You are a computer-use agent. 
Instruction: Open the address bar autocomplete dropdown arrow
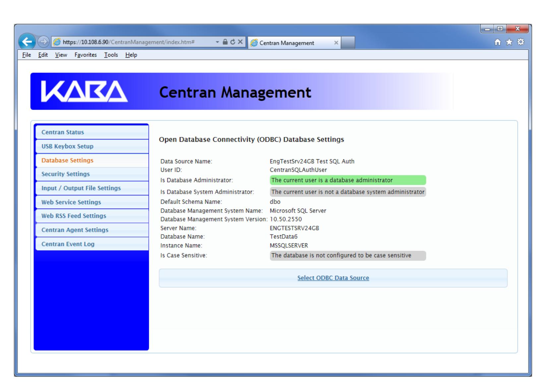(x=217, y=42)
